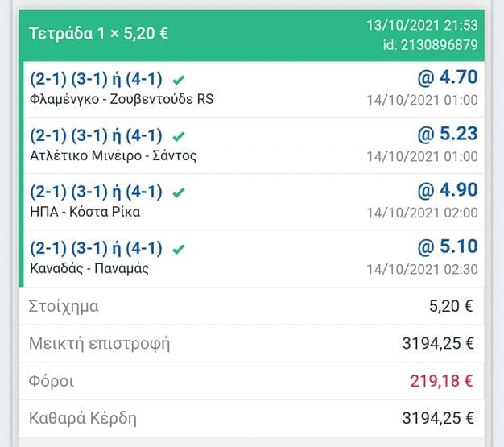Click green checkmark on Ατλέτικο Μινέιρο selection
The width and height of the screenshot is (504, 447).
pyautogui.click(x=179, y=136)
